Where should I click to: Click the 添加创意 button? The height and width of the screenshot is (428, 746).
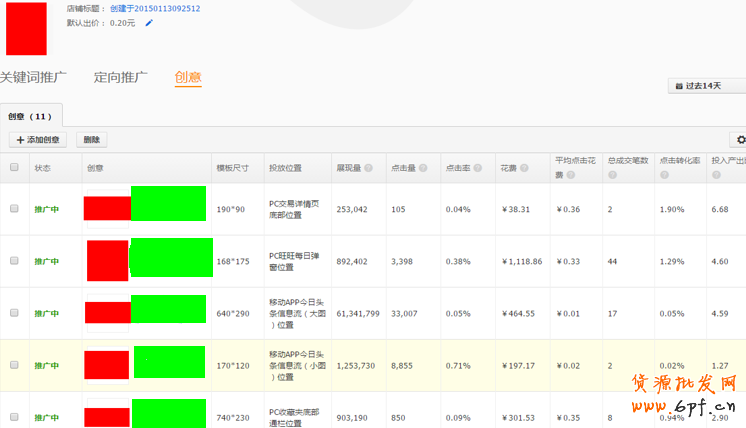pyautogui.click(x=37, y=140)
